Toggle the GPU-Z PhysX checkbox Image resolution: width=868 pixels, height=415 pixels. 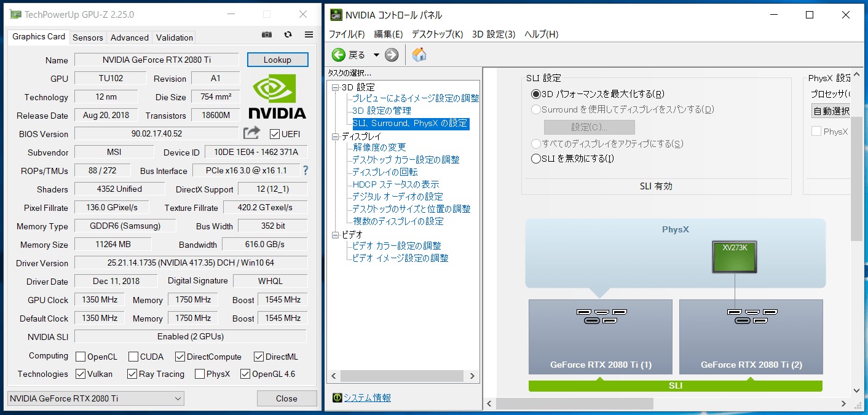pos(200,374)
